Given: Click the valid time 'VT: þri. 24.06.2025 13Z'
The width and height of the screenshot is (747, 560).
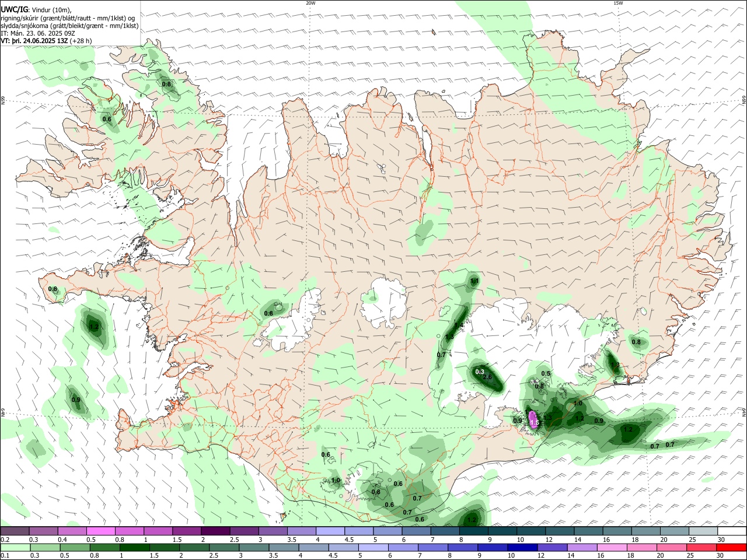Looking at the screenshot, I should click(34, 41).
